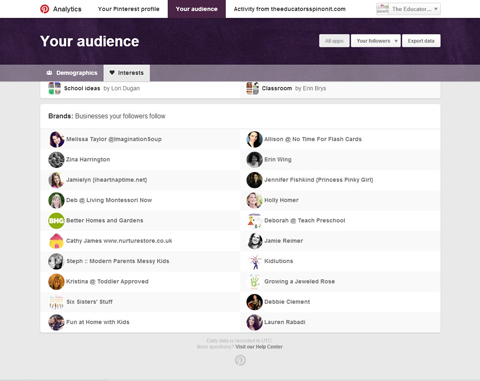Screen dimensions: 480x381
Task: Click Steph Modern Parents Messy Kids avatar
Action: point(56,261)
